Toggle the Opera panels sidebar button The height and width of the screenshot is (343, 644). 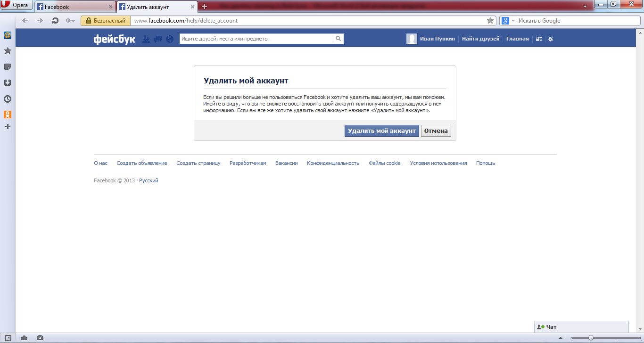point(8,337)
